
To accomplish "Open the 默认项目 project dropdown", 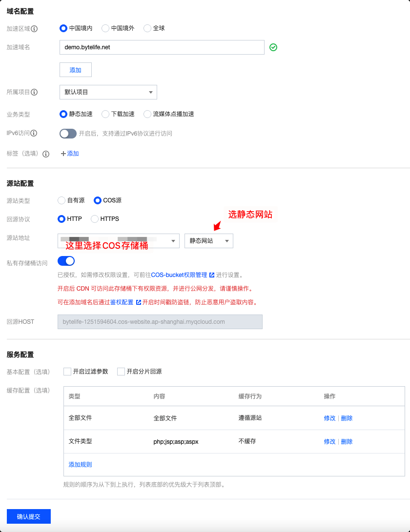I will (108, 92).
